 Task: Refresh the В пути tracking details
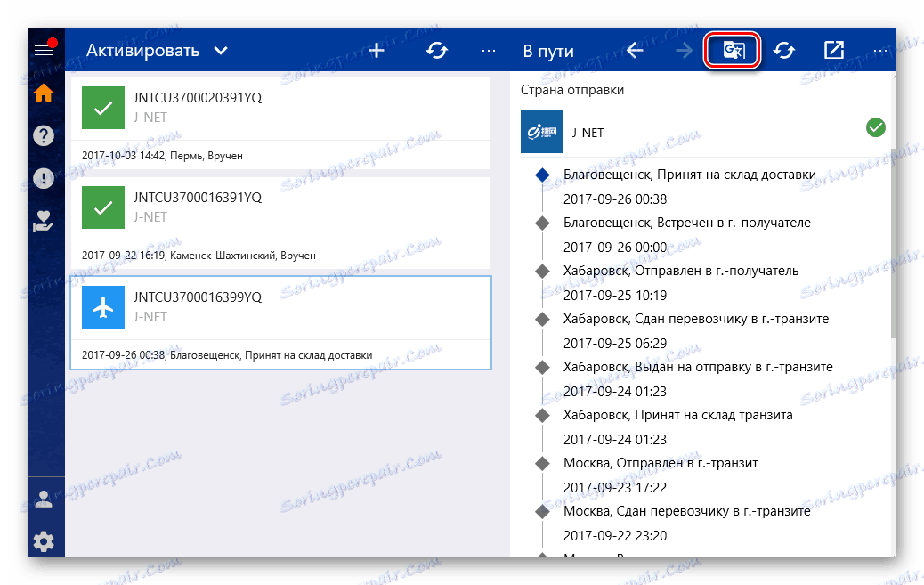783,51
